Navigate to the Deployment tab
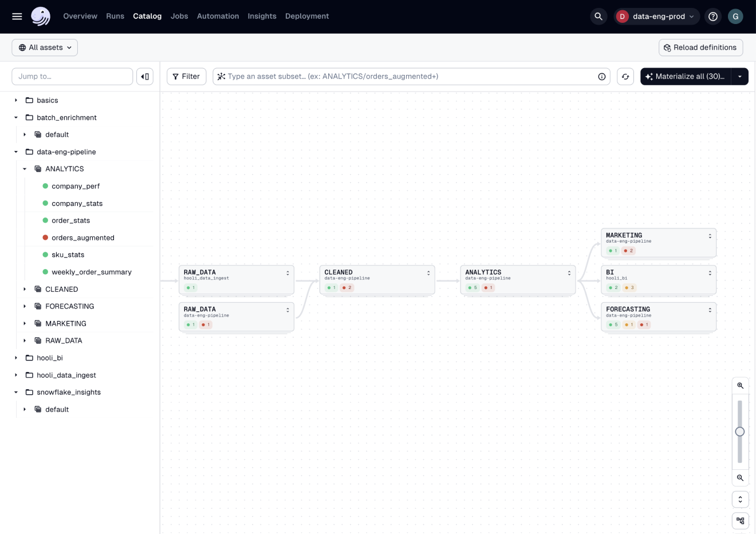This screenshot has height=534, width=756. coord(307,16)
